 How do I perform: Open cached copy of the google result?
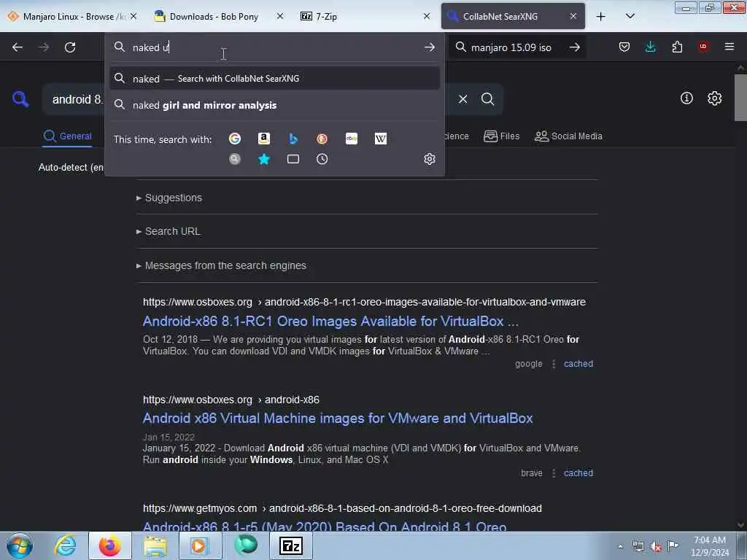578,364
